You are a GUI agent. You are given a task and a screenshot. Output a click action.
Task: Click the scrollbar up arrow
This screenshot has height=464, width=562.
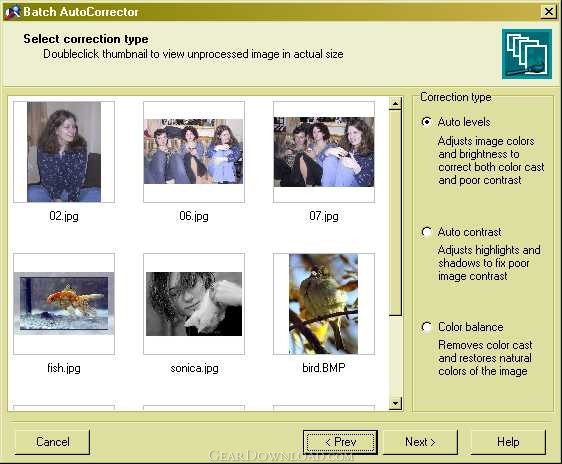(395, 104)
